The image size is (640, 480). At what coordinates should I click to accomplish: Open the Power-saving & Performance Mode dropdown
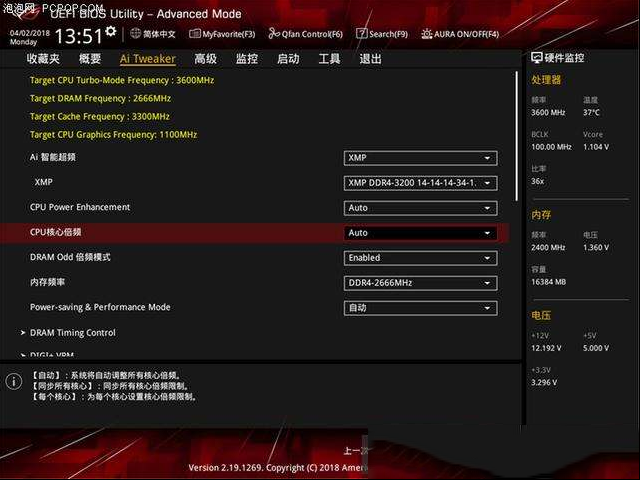click(x=420, y=308)
